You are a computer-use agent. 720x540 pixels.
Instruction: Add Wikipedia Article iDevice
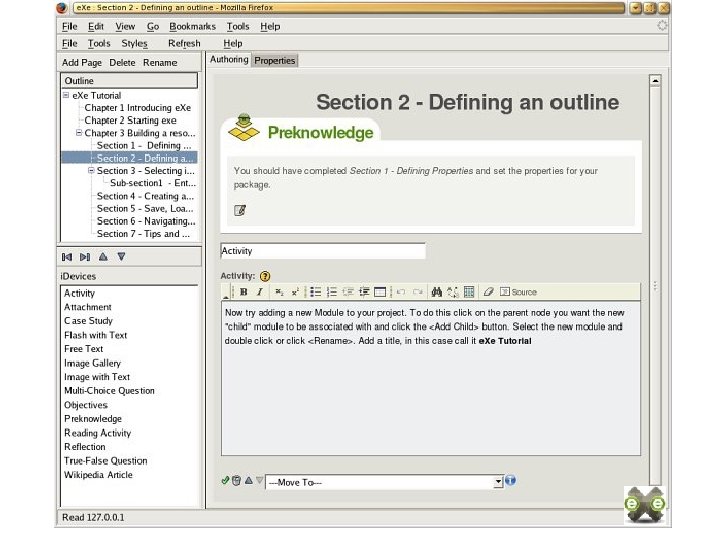coord(98,475)
